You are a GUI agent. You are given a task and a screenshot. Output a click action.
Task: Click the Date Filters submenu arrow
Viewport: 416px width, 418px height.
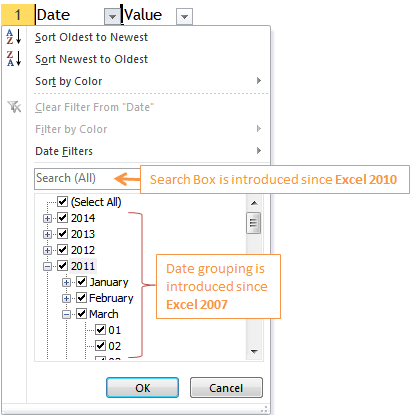(259, 151)
